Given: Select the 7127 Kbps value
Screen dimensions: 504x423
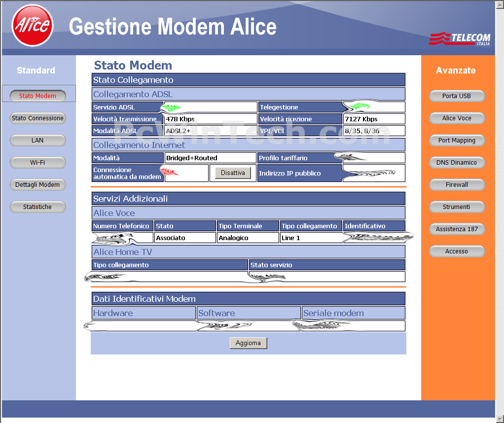Looking at the screenshot, I should pos(361,119).
